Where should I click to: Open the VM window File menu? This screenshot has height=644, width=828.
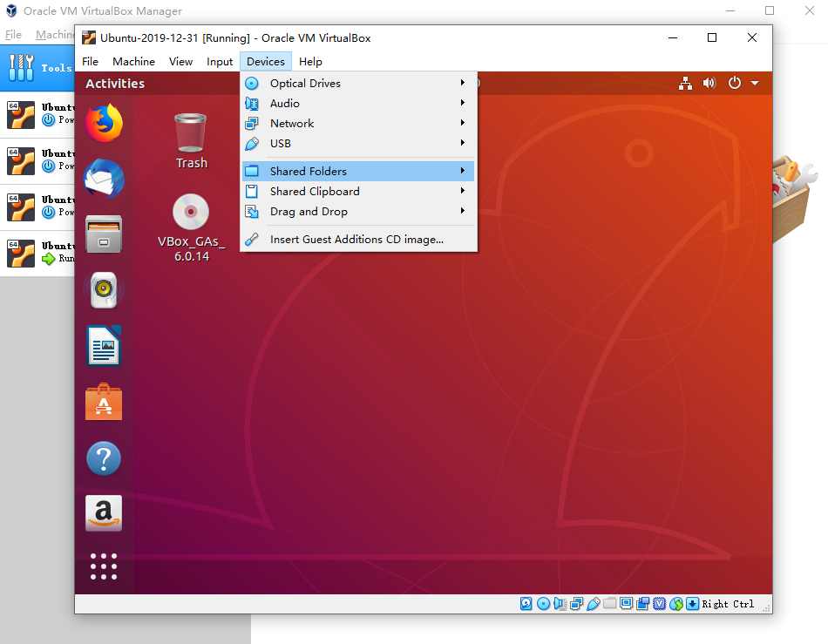pos(90,62)
